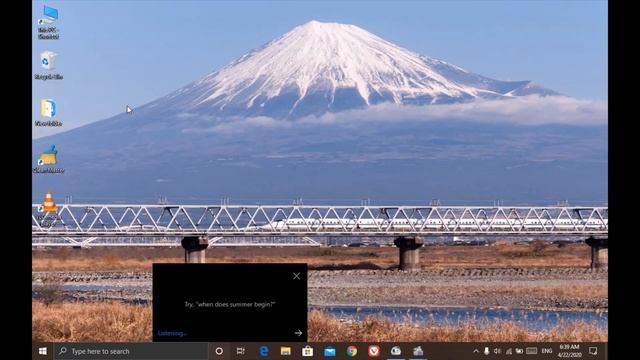
Task: Open the clock showing 6:39 AM
Action: (x=570, y=351)
